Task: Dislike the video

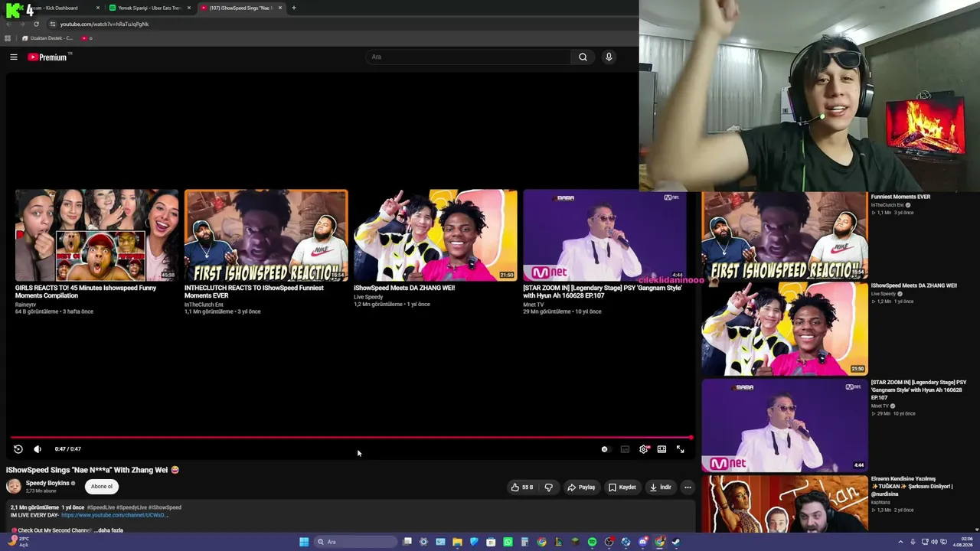Action: (548, 487)
